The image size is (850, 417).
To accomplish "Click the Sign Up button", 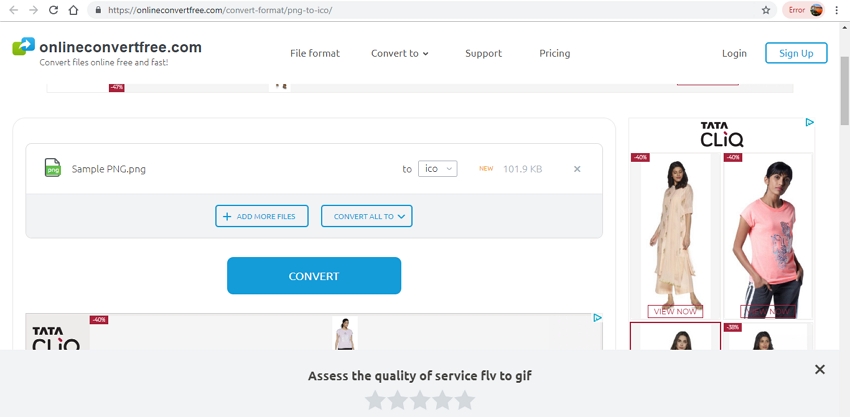I will [x=796, y=53].
